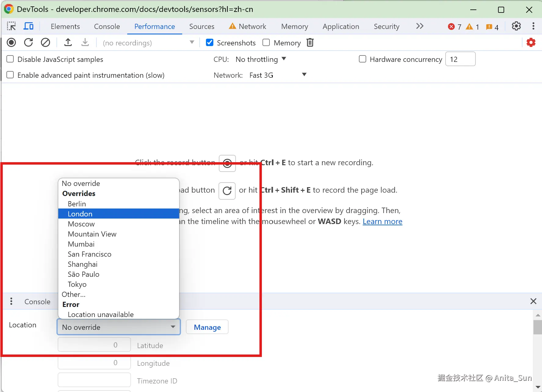This screenshot has height=392, width=542.
Task: Switch to the Elements tab
Action: point(65,27)
